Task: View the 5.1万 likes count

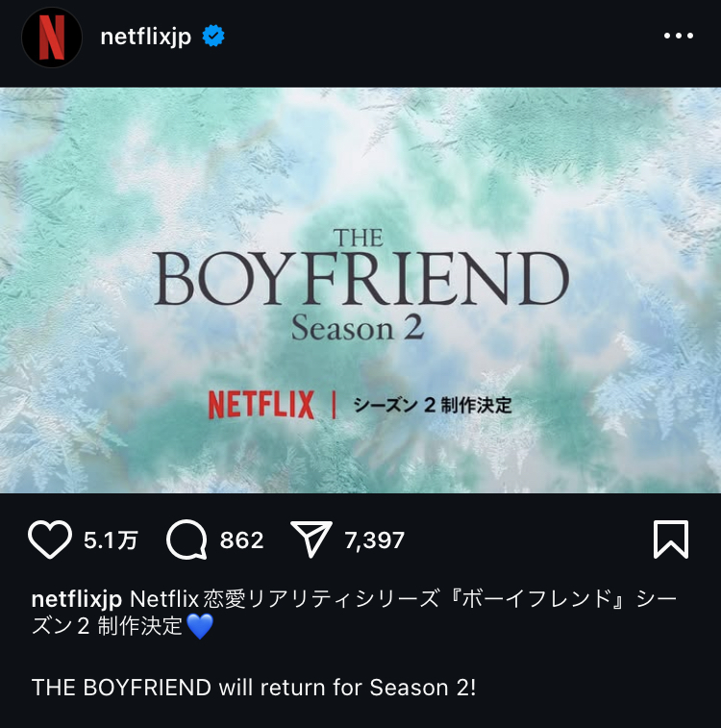Action: [111, 540]
